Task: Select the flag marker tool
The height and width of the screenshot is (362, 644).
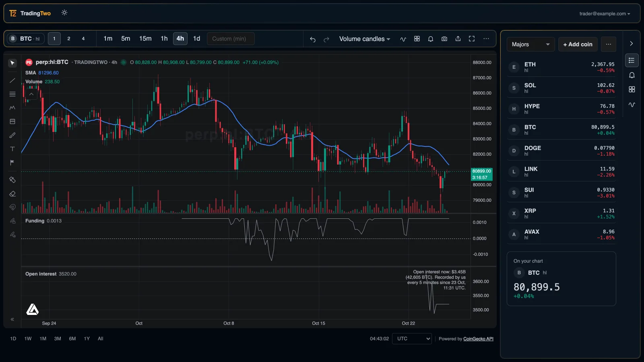Action: click(12, 162)
